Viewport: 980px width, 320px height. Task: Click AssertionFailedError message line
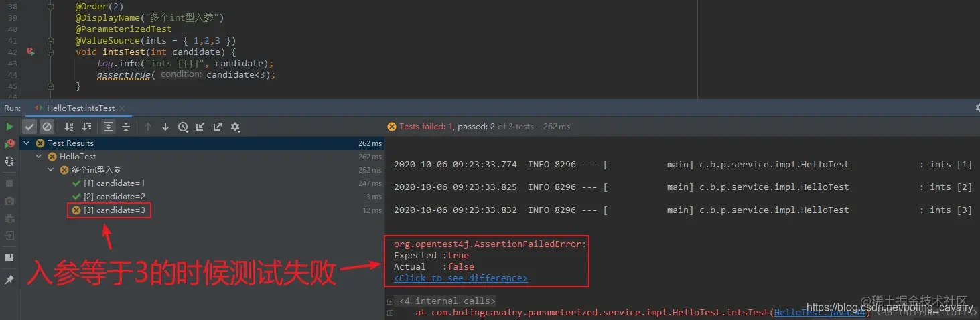pyautogui.click(x=490, y=244)
